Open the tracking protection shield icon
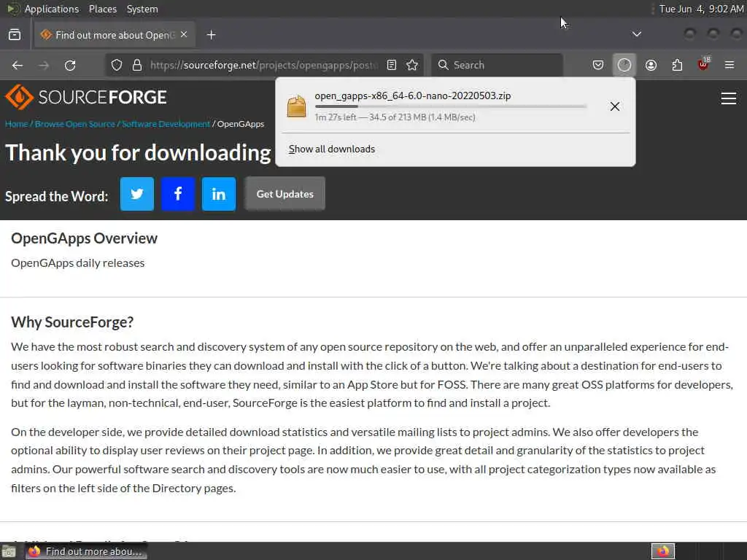747x560 pixels. coord(117,65)
